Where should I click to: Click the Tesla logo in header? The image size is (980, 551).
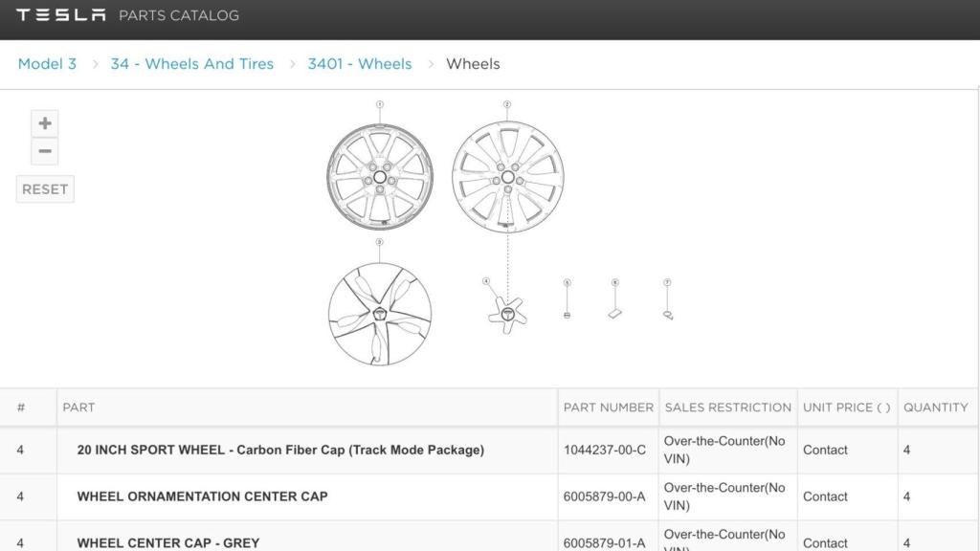tap(61, 15)
